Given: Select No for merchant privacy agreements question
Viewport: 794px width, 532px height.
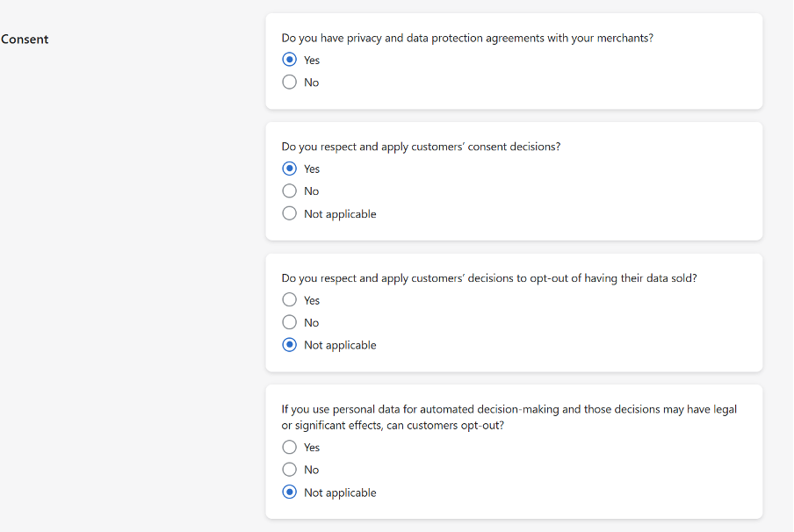Looking at the screenshot, I should (290, 83).
